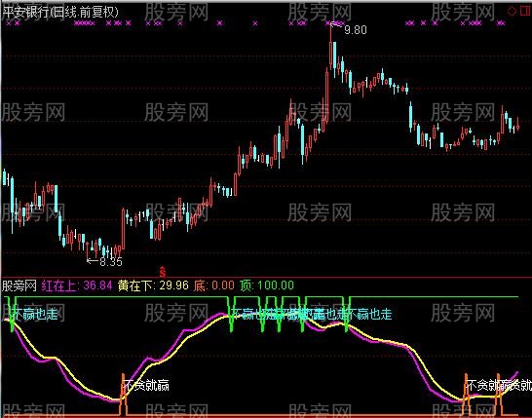Click the 8.35 low price label
532x418 pixels.
[x=111, y=261]
